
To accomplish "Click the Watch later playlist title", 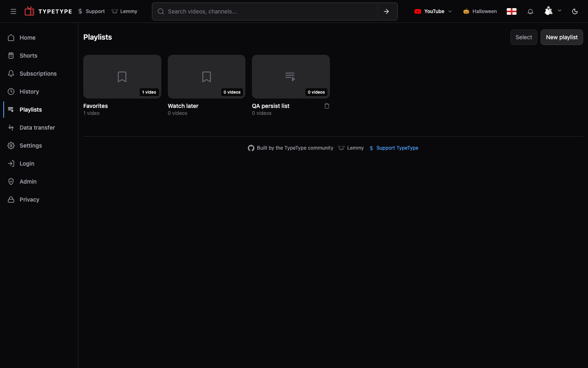I will (x=183, y=106).
